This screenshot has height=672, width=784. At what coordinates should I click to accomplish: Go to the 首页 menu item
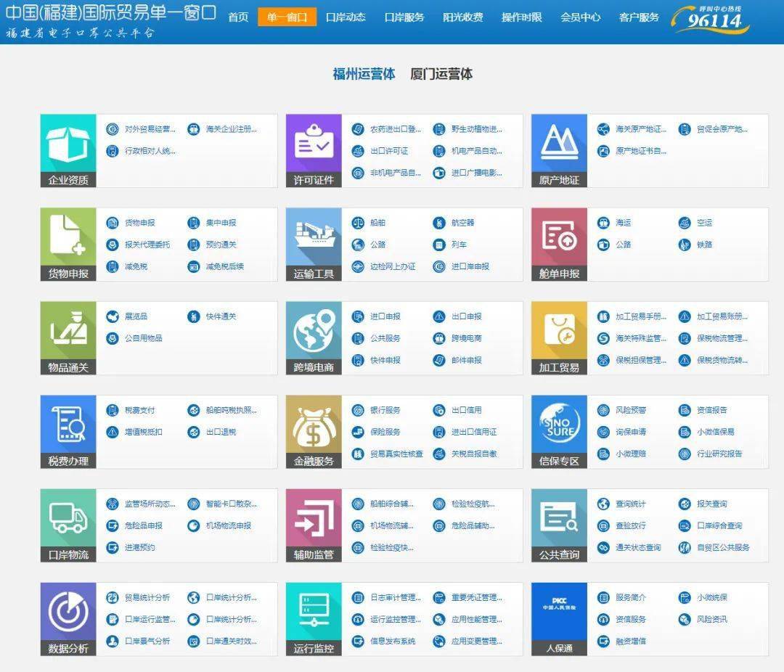(238, 17)
